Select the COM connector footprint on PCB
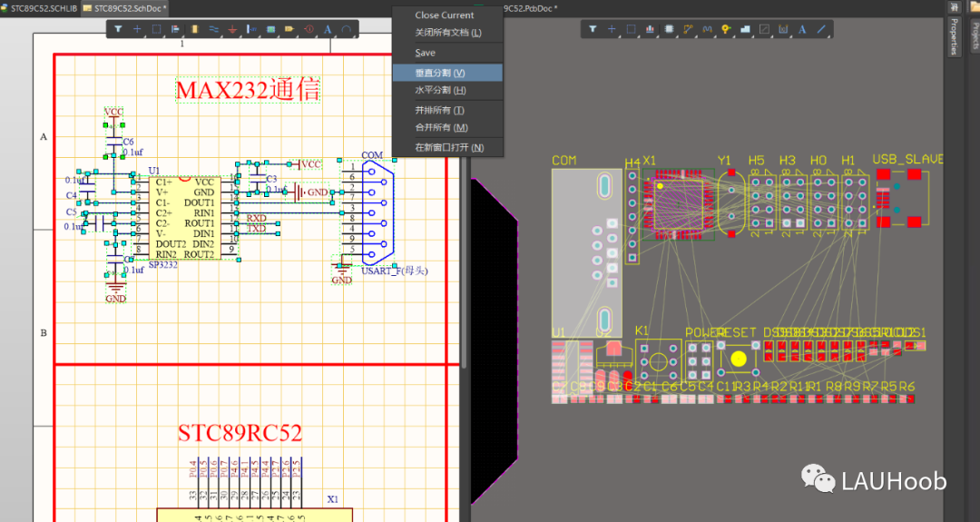Image resolution: width=980 pixels, height=522 pixels. (587, 253)
